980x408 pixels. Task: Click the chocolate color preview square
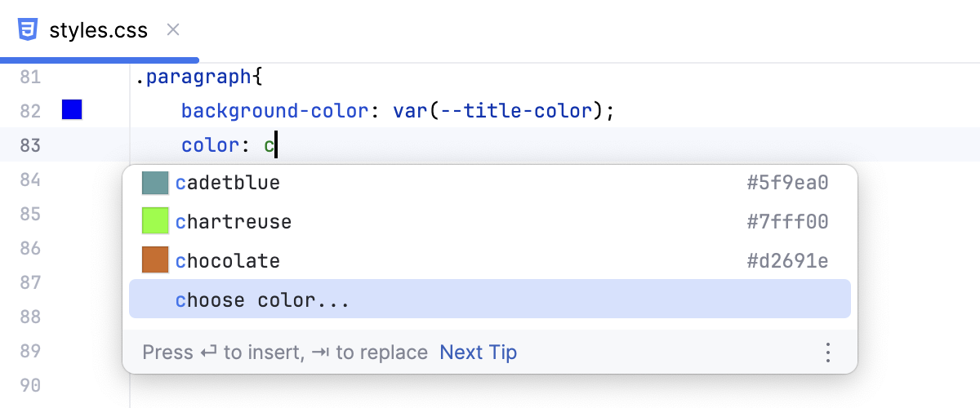[154, 261]
